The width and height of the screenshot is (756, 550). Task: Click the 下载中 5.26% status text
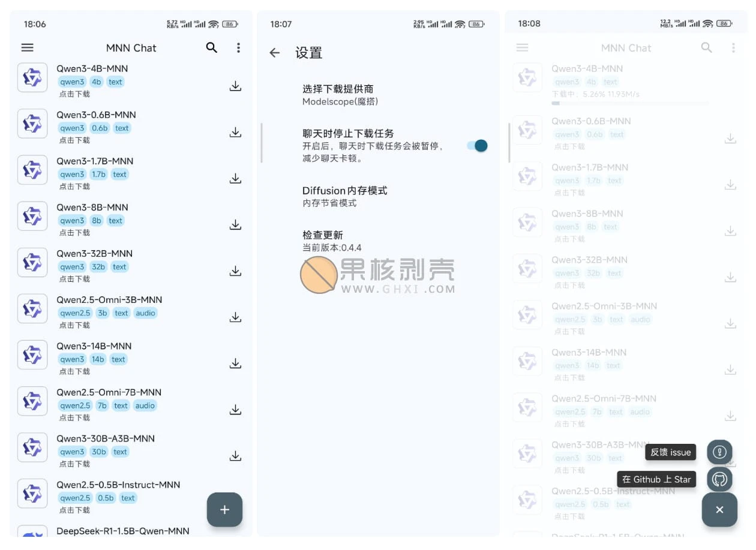pyautogui.click(x=596, y=94)
